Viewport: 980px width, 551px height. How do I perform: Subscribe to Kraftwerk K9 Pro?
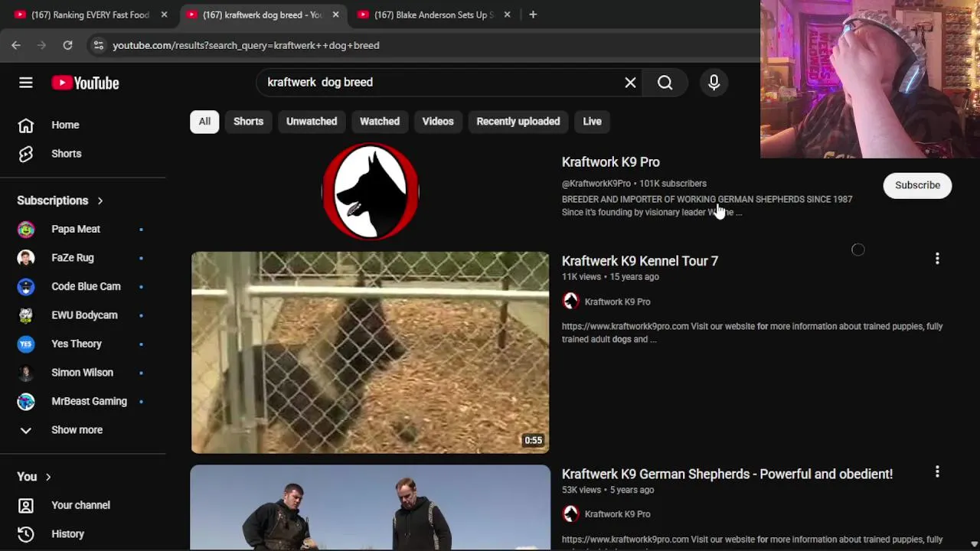[x=917, y=185]
